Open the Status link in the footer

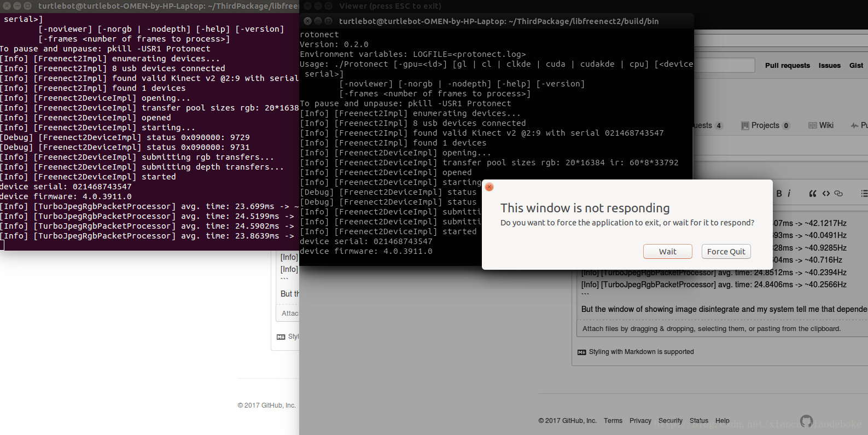699,421
